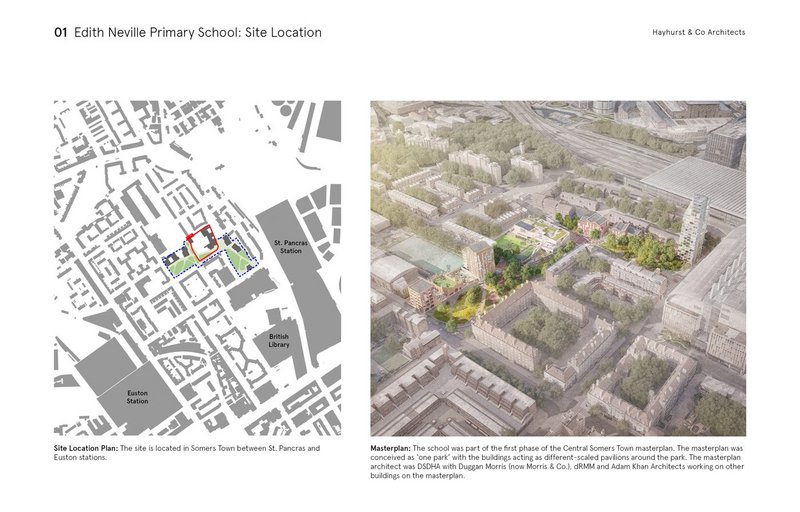Click the white tower in the aerial rendering

point(693,228)
